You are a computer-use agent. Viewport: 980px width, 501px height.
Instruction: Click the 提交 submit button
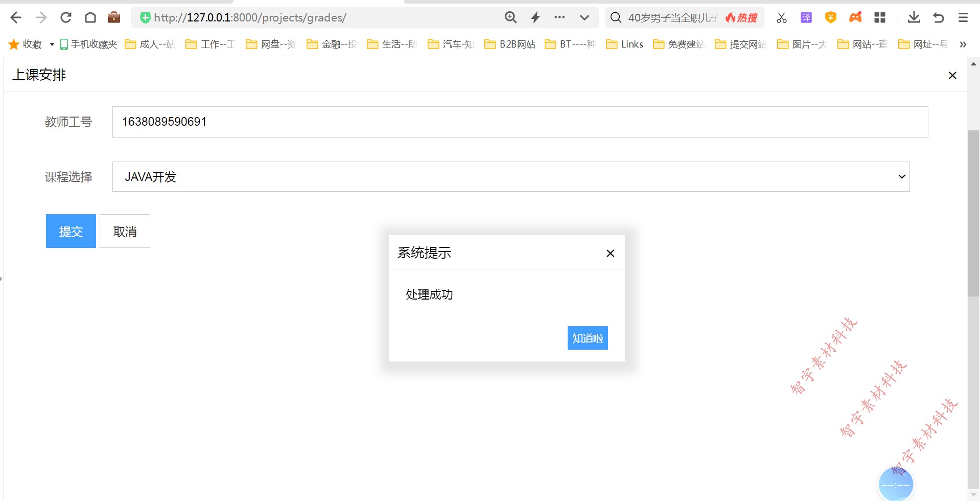point(71,231)
